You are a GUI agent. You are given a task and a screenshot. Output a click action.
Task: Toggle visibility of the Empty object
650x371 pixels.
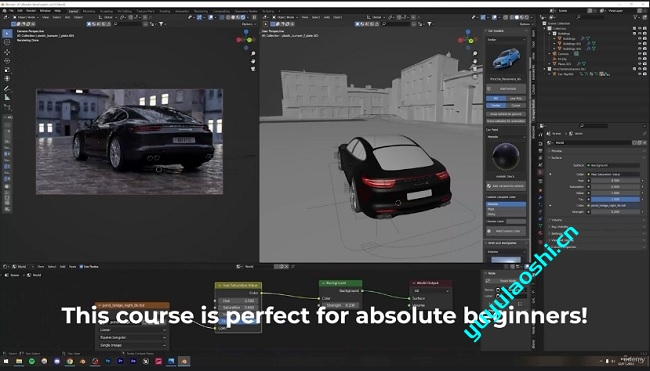[640, 59]
